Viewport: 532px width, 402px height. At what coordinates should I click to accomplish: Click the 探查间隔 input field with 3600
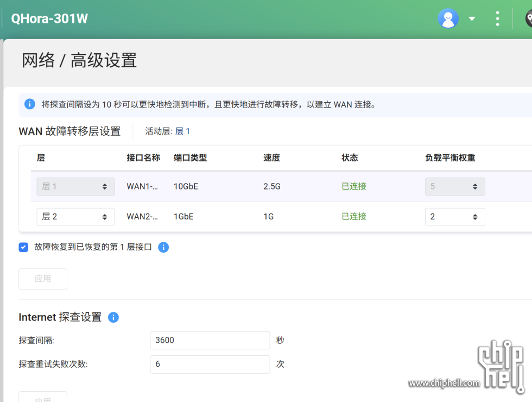tap(210, 340)
